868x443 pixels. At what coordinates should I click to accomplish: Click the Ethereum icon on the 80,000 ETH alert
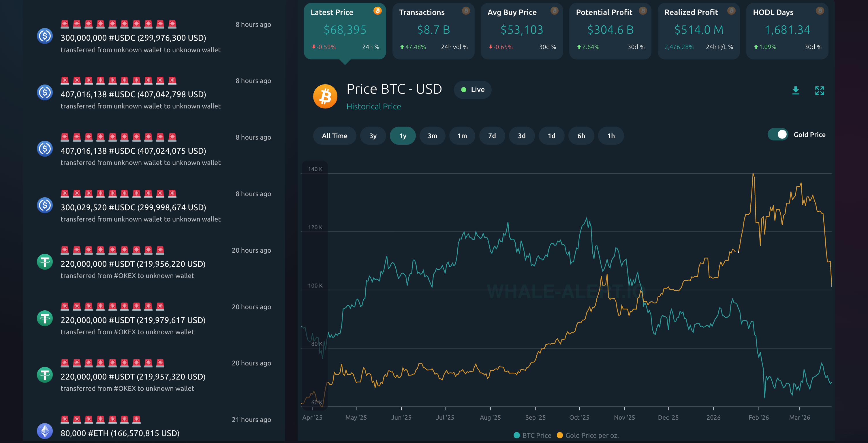[45, 431]
